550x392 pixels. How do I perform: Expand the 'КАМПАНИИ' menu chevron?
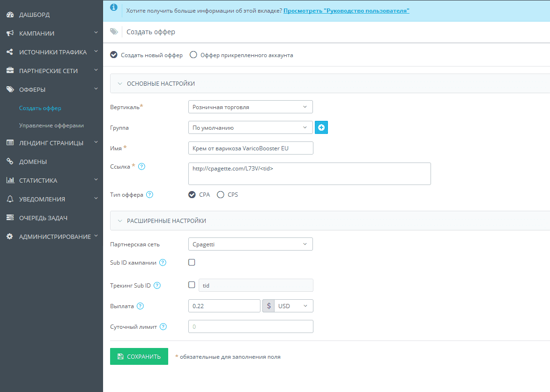96,33
